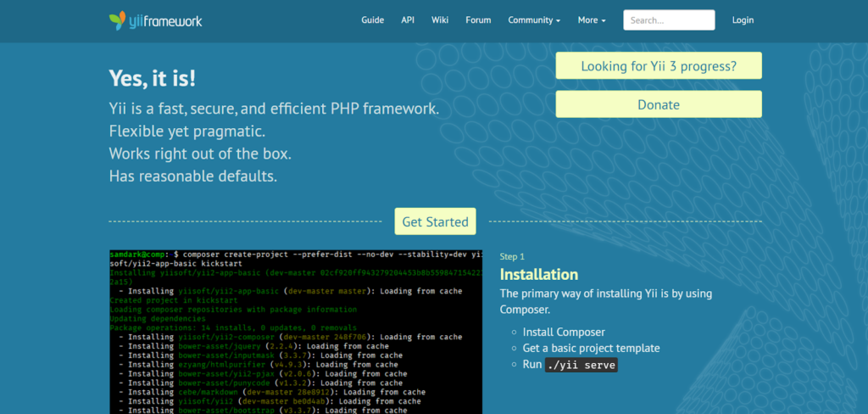This screenshot has height=414, width=868.
Task: Click the Donate button
Action: point(659,104)
